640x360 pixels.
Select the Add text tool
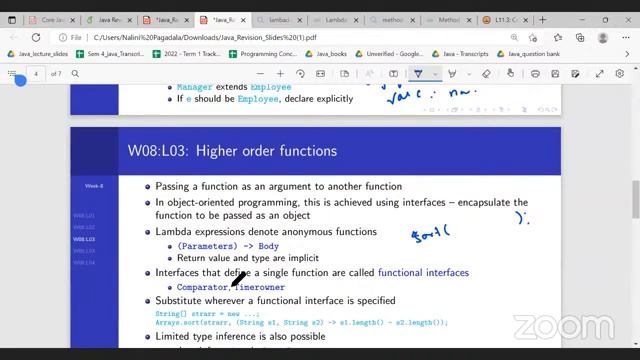click(393, 74)
